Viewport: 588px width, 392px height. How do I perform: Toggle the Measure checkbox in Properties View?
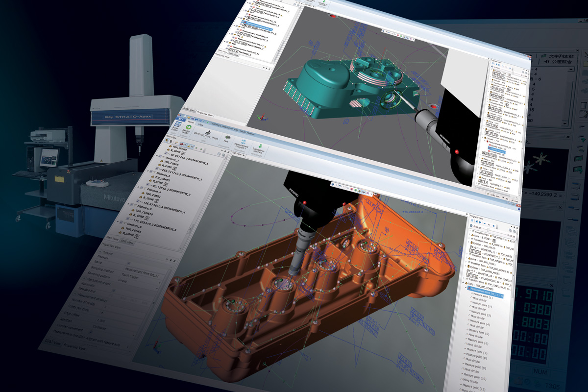click(x=129, y=263)
